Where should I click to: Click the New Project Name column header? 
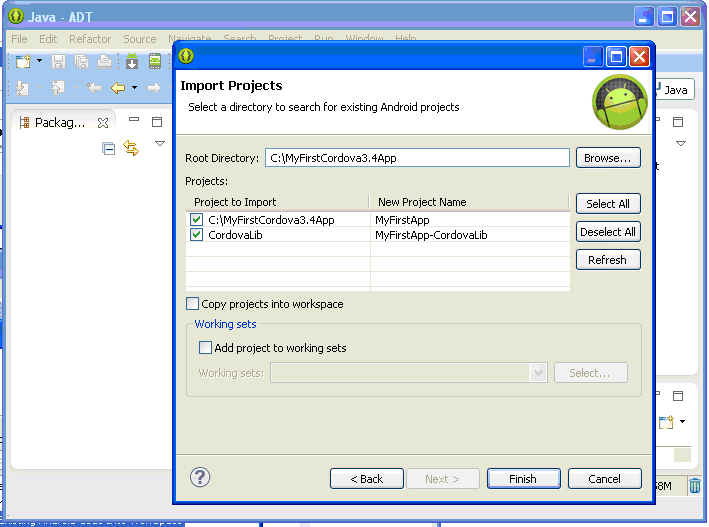(469, 202)
